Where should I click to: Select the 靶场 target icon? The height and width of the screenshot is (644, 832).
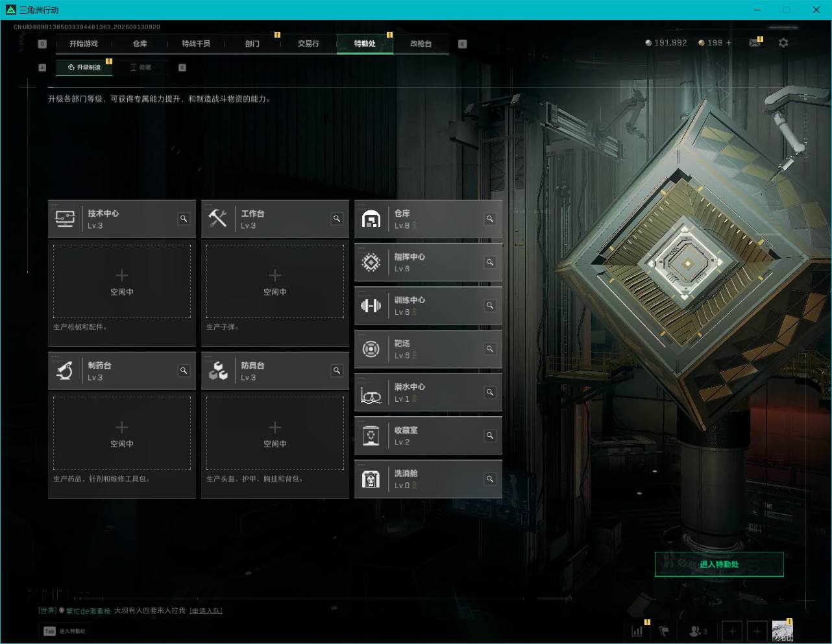[371, 349]
